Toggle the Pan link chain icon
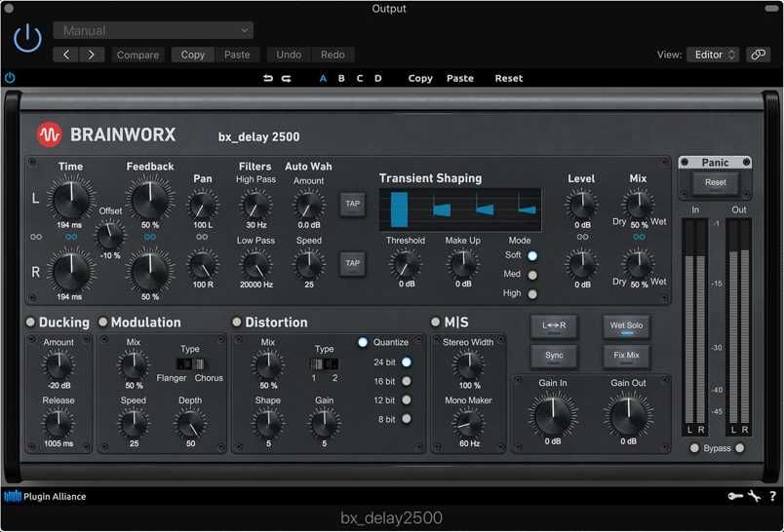784x532 pixels. (202, 237)
